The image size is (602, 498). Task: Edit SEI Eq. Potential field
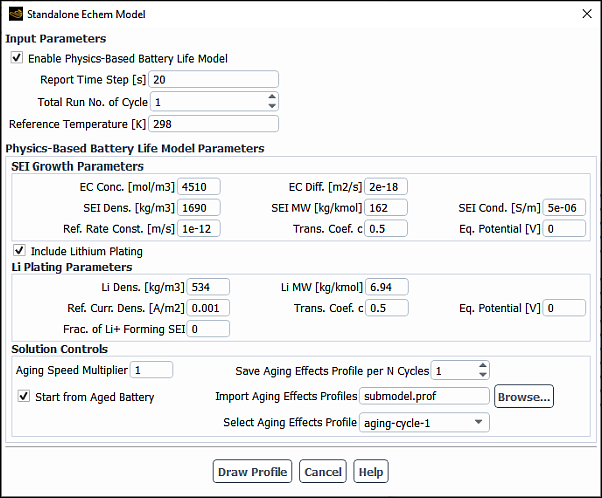(x=564, y=228)
